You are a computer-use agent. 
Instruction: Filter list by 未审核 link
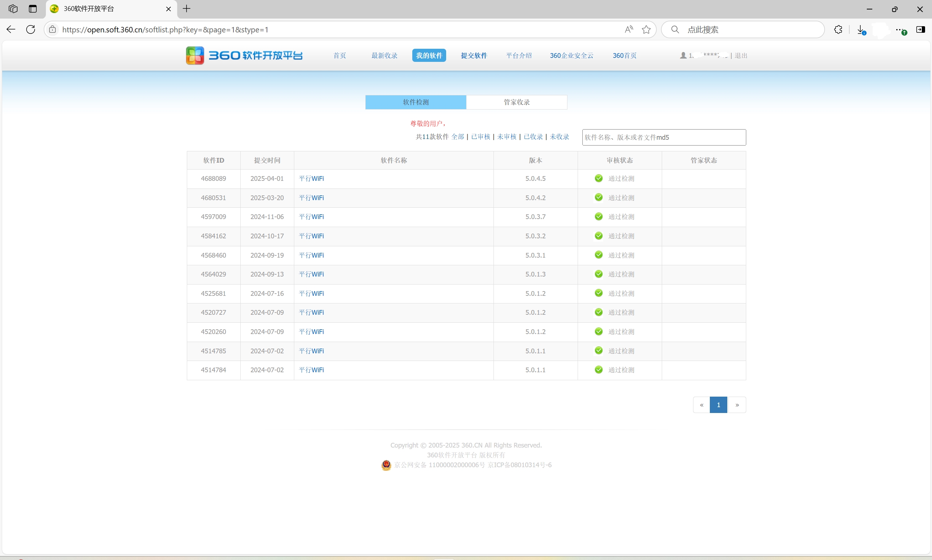tap(506, 136)
